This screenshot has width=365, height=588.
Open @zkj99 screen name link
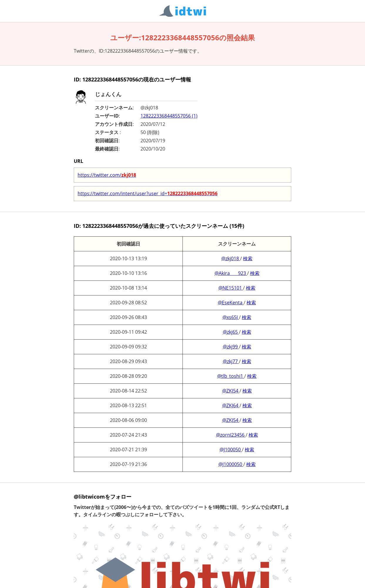pyautogui.click(x=231, y=347)
